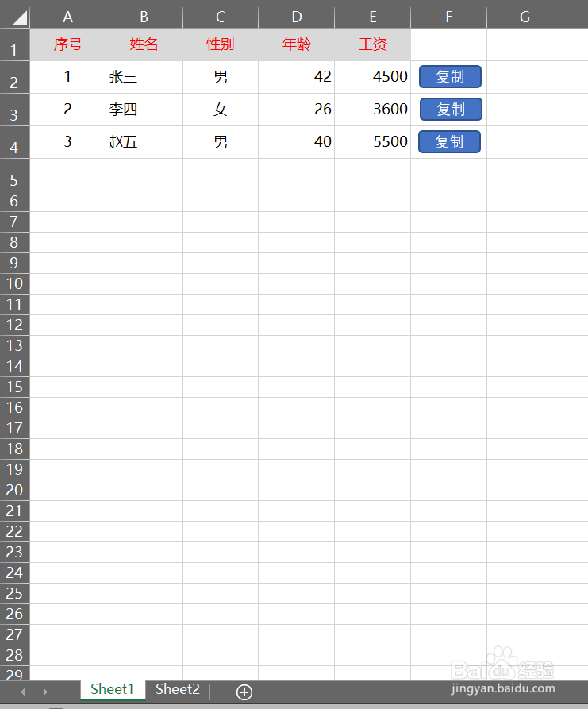This screenshot has height=709, width=588.
Task: Select row 23 header
Action: click(x=14, y=552)
